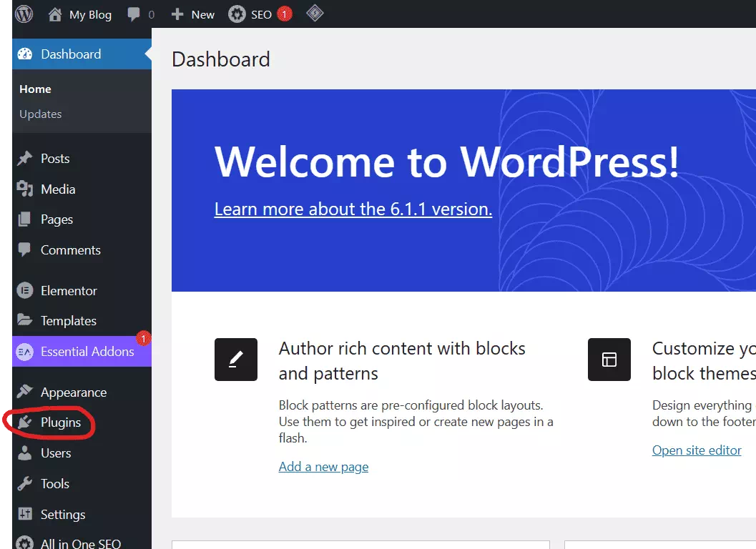Open the red SEO notification badge
Viewport: 756px width, 549px height.
[285, 14]
